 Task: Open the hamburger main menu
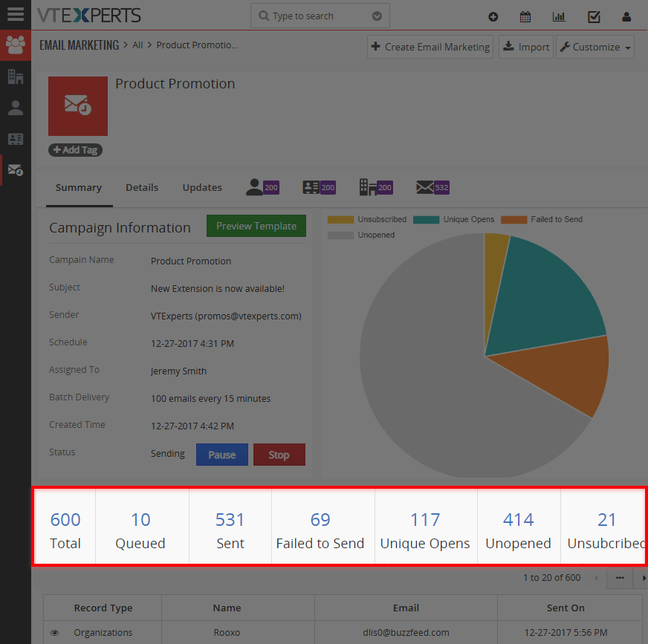(16, 14)
